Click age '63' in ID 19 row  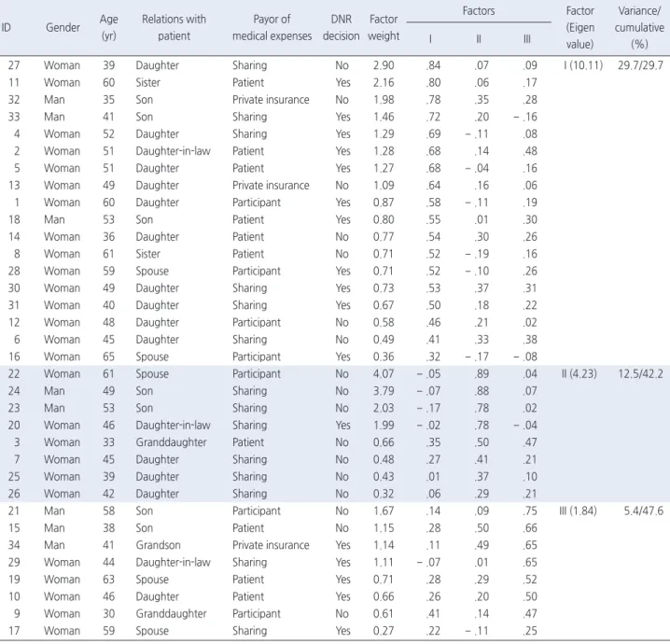point(108,579)
